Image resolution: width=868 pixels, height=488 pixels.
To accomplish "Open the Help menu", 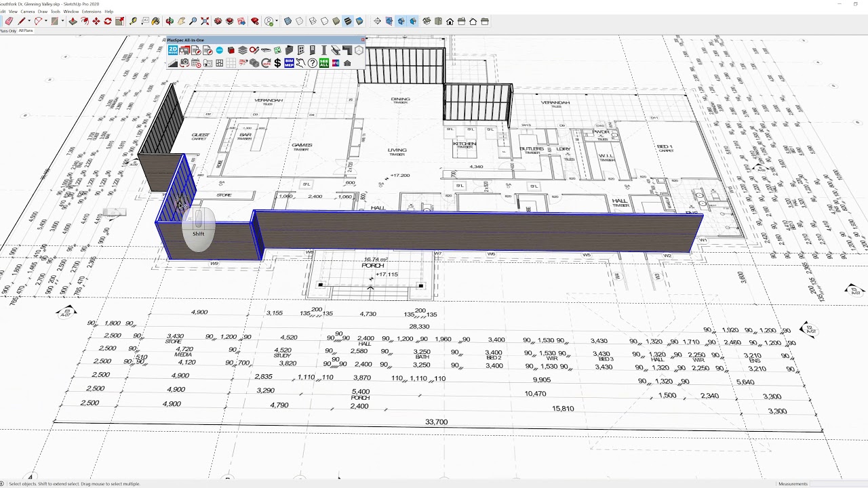I will (109, 12).
